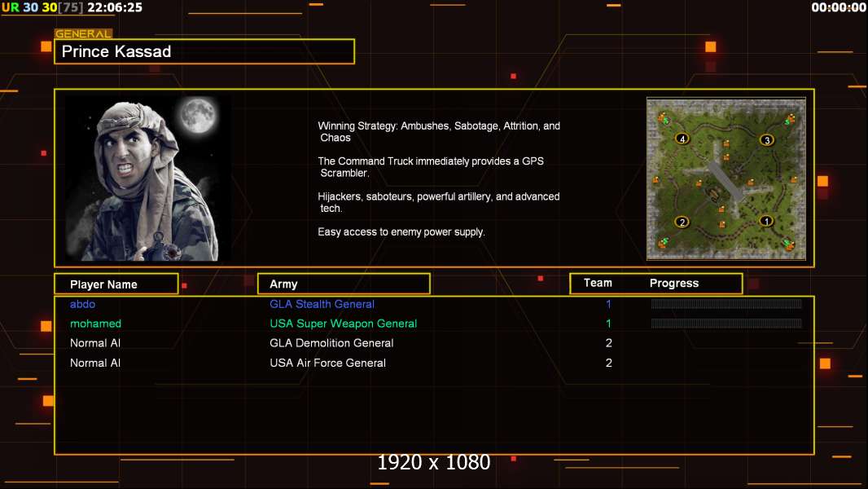Click GLA Stealth General army text
868x489 pixels.
[x=322, y=304]
